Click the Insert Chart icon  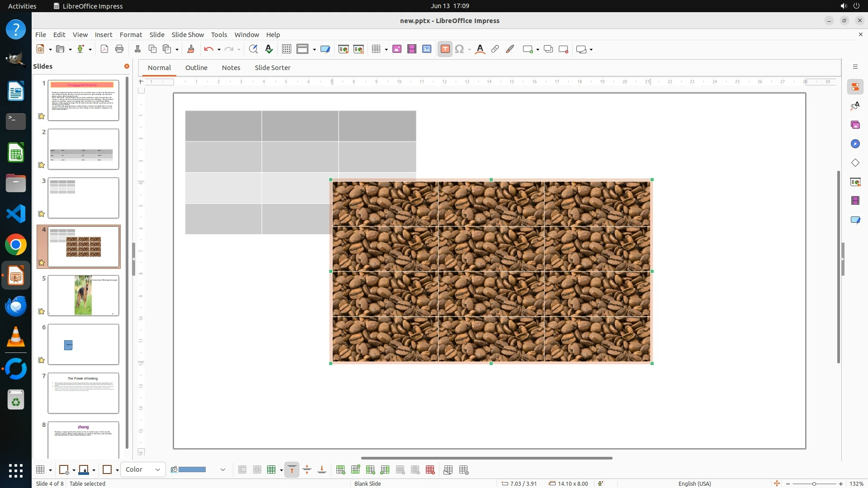(426, 49)
